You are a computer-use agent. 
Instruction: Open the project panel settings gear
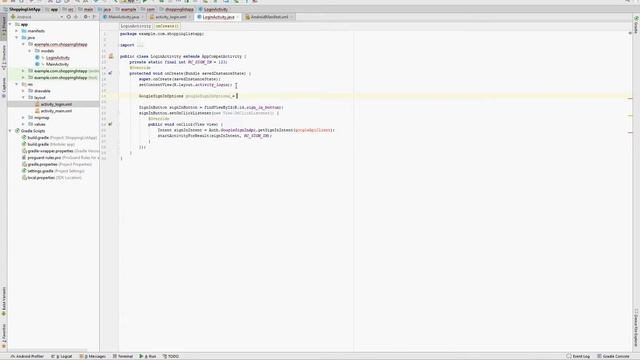click(x=86, y=17)
